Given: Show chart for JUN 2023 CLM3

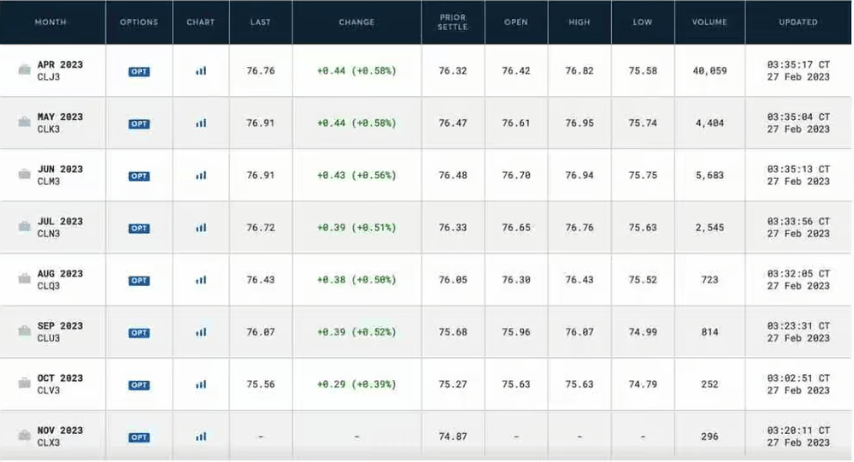Looking at the screenshot, I should 201,175.
